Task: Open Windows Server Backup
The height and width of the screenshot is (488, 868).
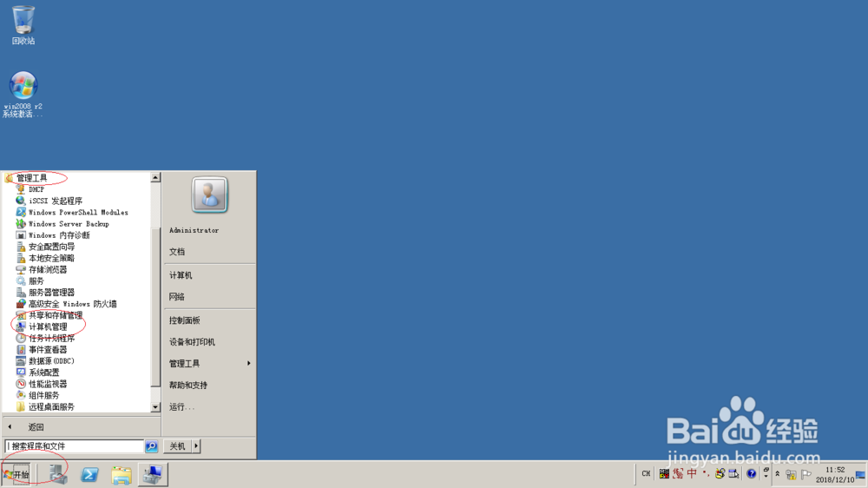Action: [62, 224]
